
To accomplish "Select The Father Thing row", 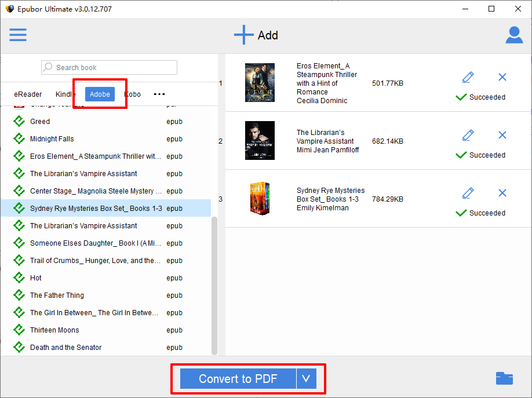I will pyautogui.click(x=106, y=295).
